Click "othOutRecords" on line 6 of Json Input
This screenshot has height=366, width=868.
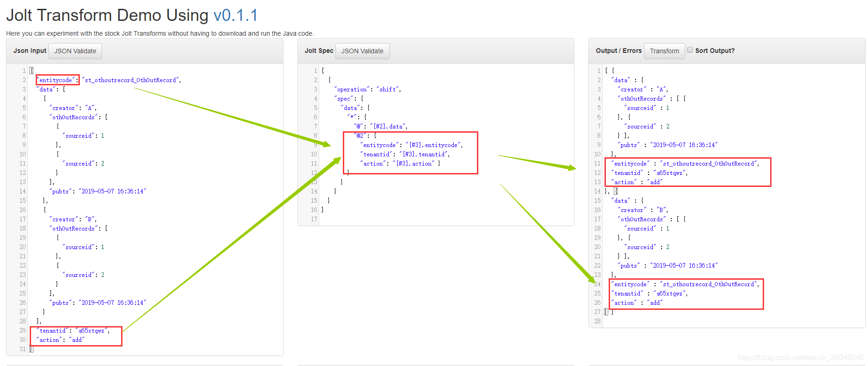pos(78,117)
